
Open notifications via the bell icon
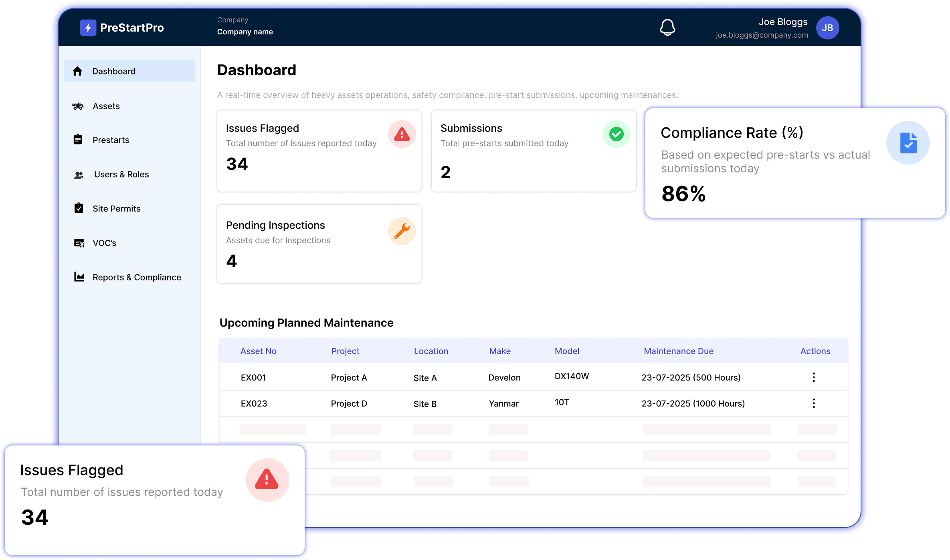(x=667, y=28)
